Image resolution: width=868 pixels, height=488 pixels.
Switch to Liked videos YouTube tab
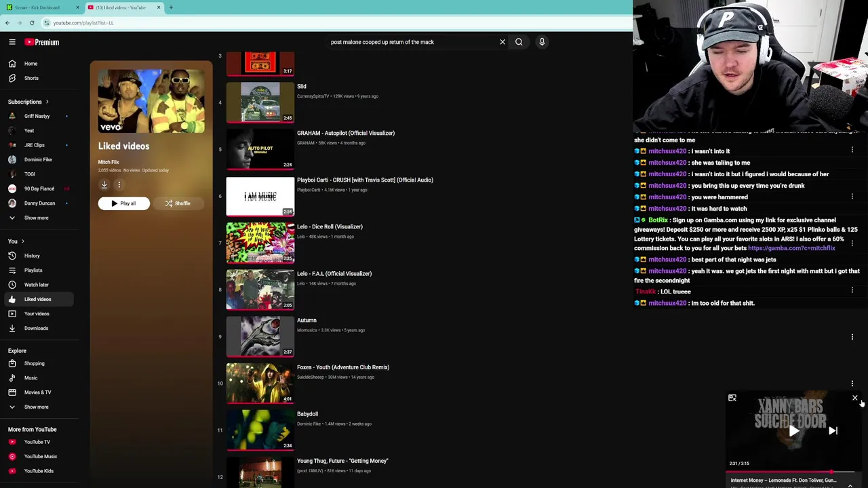point(123,7)
